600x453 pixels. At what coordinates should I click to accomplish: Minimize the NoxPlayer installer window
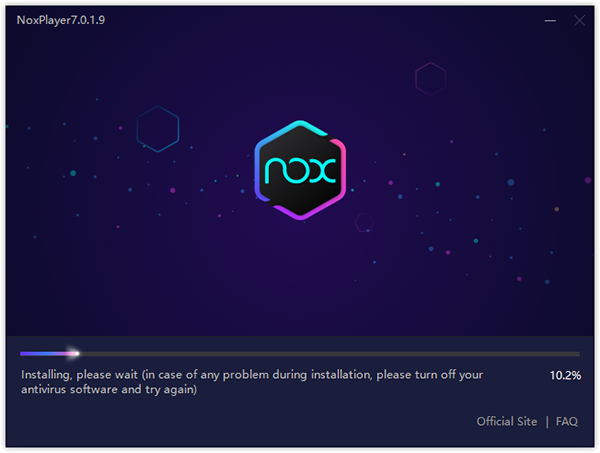tap(550, 20)
